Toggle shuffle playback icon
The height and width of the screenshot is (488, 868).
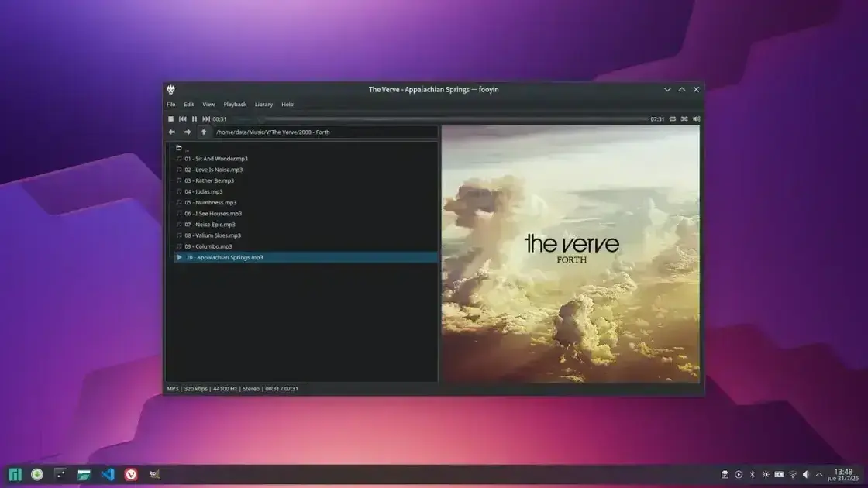click(x=684, y=119)
